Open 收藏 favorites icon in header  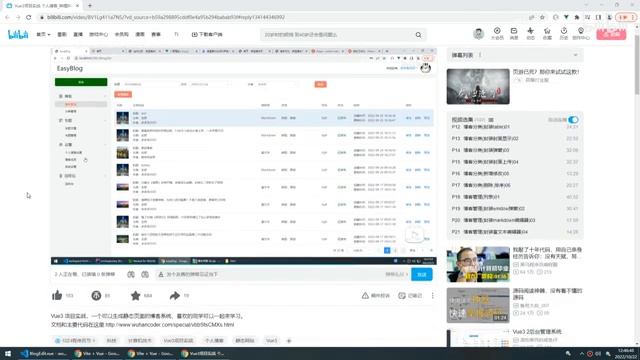pos(547,33)
